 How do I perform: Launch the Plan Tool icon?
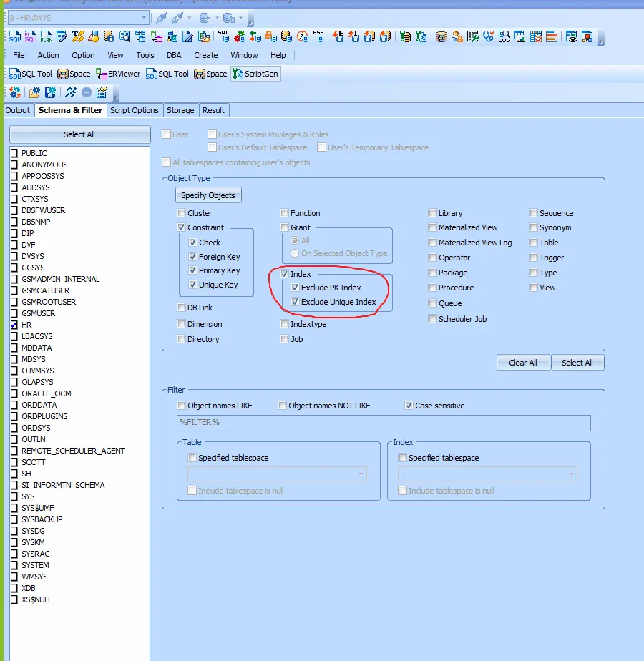46,37
